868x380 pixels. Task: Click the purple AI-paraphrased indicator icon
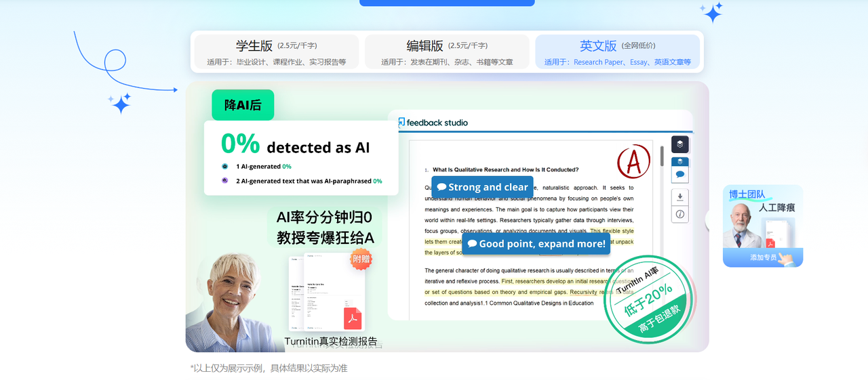225,181
